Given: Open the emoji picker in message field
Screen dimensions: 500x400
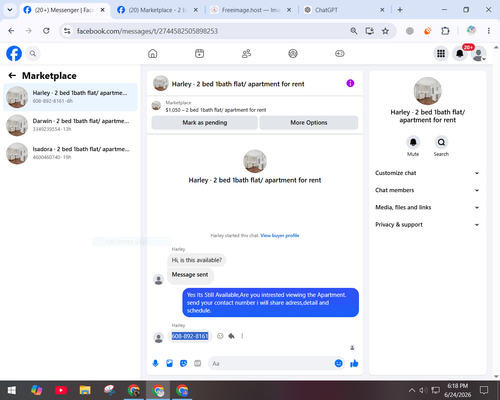Looking at the screenshot, I should [x=338, y=363].
